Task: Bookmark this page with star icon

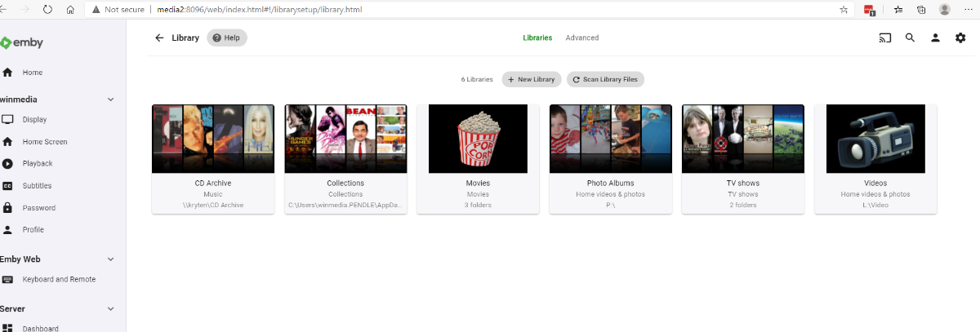Action: pos(844,10)
